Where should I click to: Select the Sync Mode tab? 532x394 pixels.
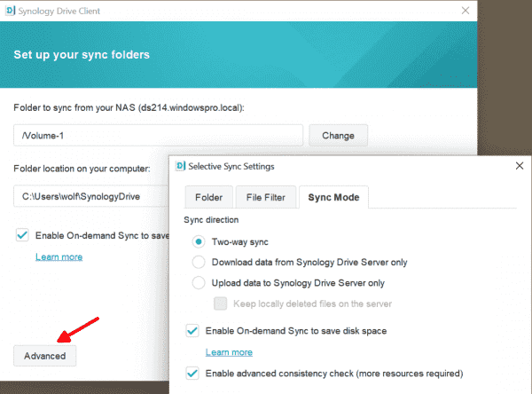333,197
